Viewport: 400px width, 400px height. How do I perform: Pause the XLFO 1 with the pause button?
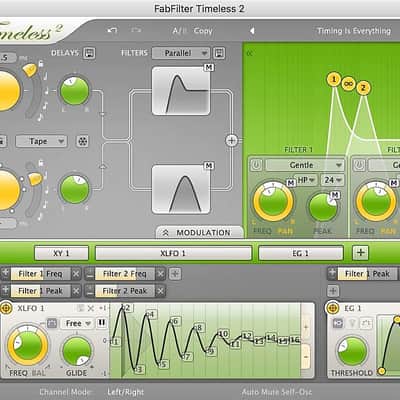(x=101, y=323)
